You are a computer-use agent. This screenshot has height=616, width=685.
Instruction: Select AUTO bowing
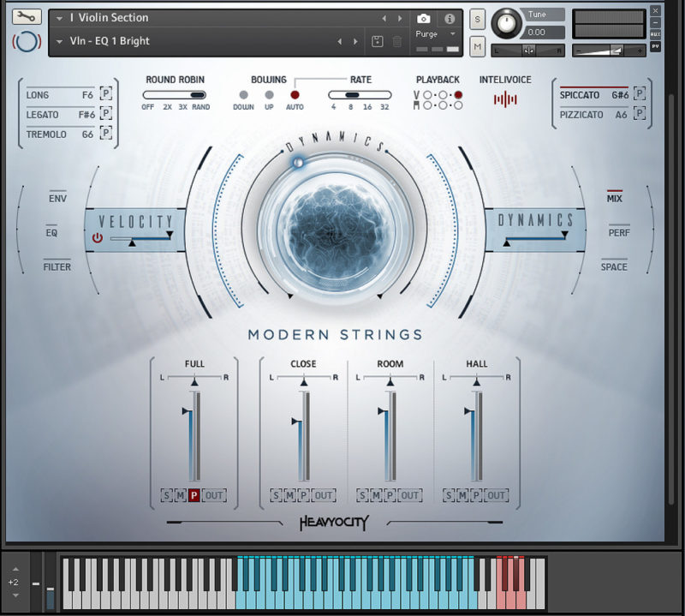pyautogui.click(x=295, y=95)
